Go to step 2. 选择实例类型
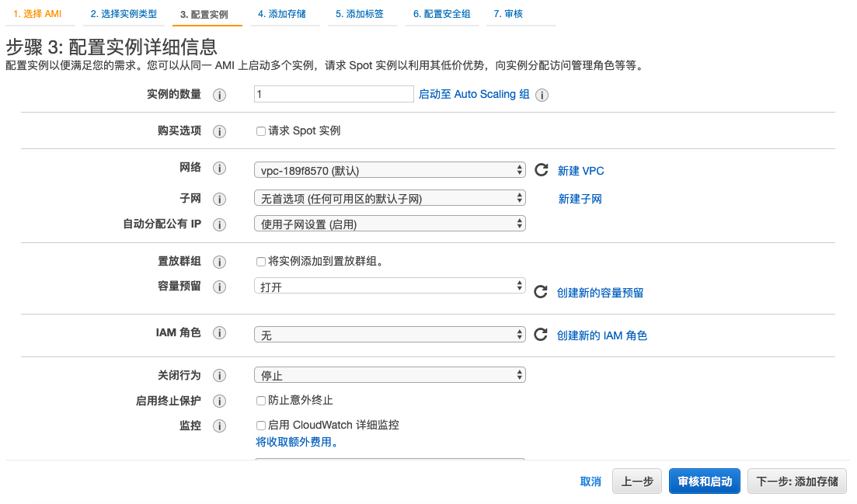 tap(124, 14)
